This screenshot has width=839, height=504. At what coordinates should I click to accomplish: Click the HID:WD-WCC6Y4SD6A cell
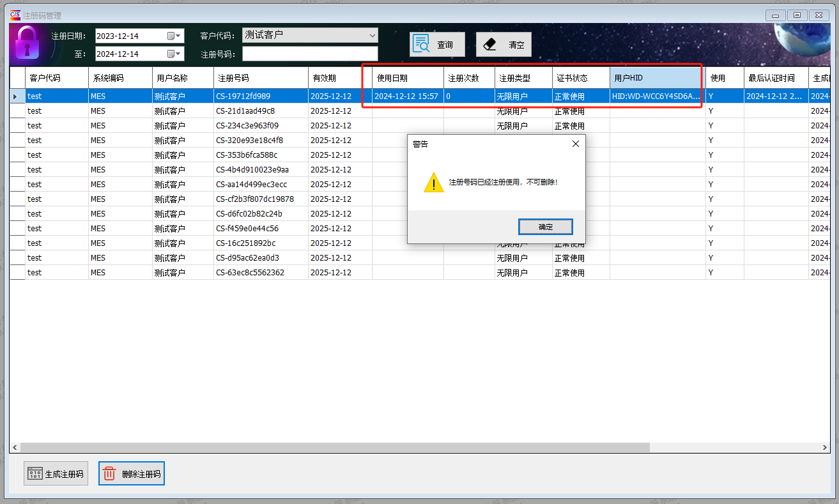(658, 96)
